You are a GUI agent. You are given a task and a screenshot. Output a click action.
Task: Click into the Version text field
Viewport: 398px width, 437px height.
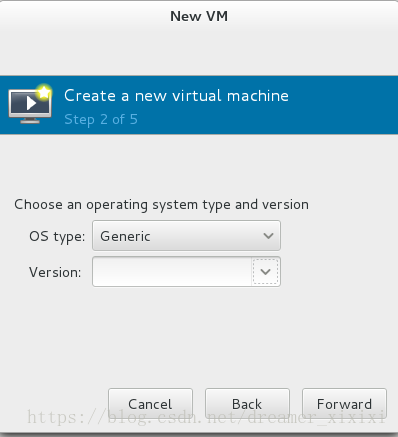(x=172, y=272)
